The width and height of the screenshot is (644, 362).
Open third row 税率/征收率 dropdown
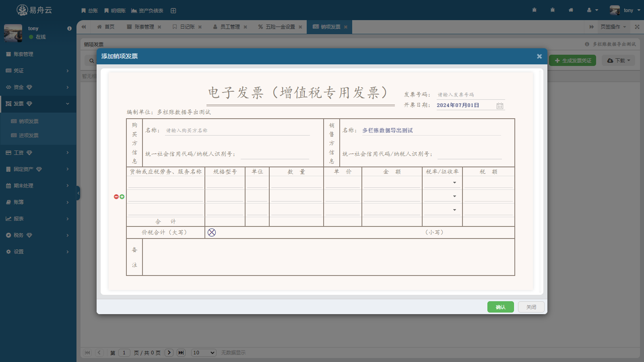click(442, 210)
